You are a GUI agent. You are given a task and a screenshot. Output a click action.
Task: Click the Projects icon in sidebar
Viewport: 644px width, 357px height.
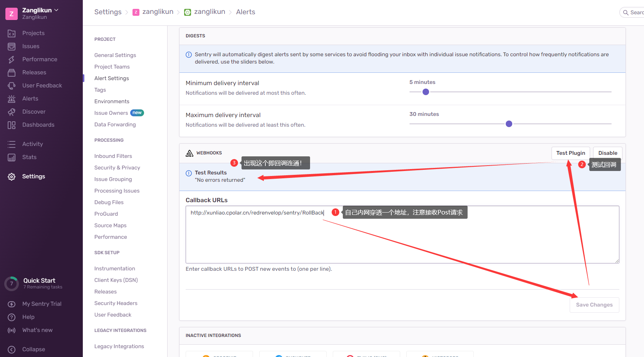pos(12,34)
